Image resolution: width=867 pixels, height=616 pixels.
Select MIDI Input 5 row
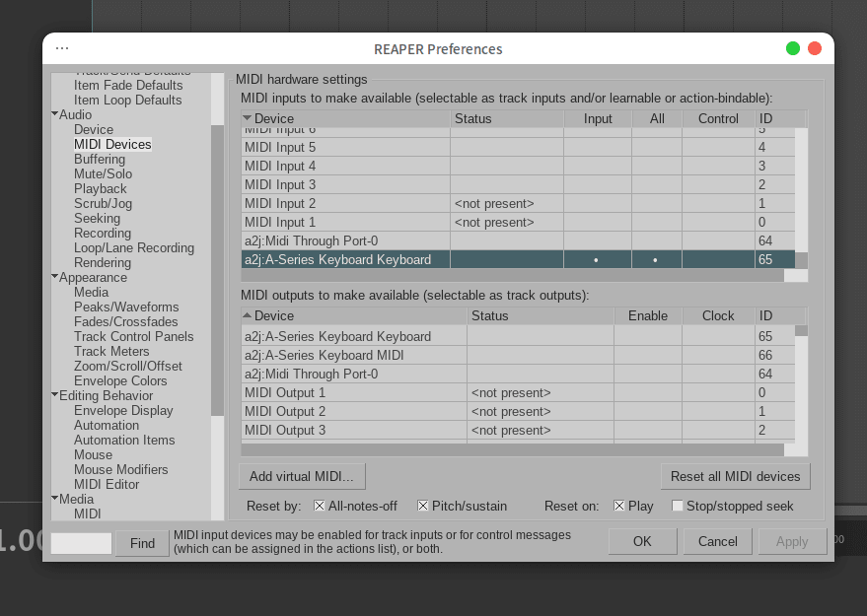pos(518,148)
